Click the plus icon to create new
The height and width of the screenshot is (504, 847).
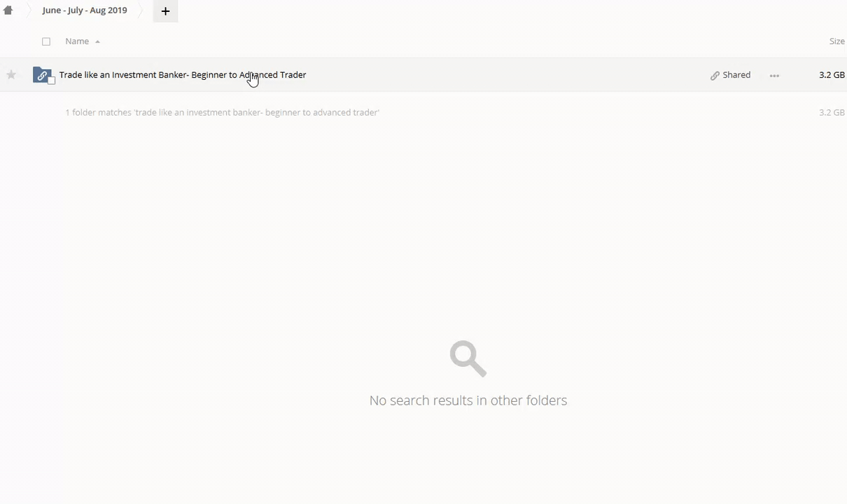pyautogui.click(x=165, y=11)
